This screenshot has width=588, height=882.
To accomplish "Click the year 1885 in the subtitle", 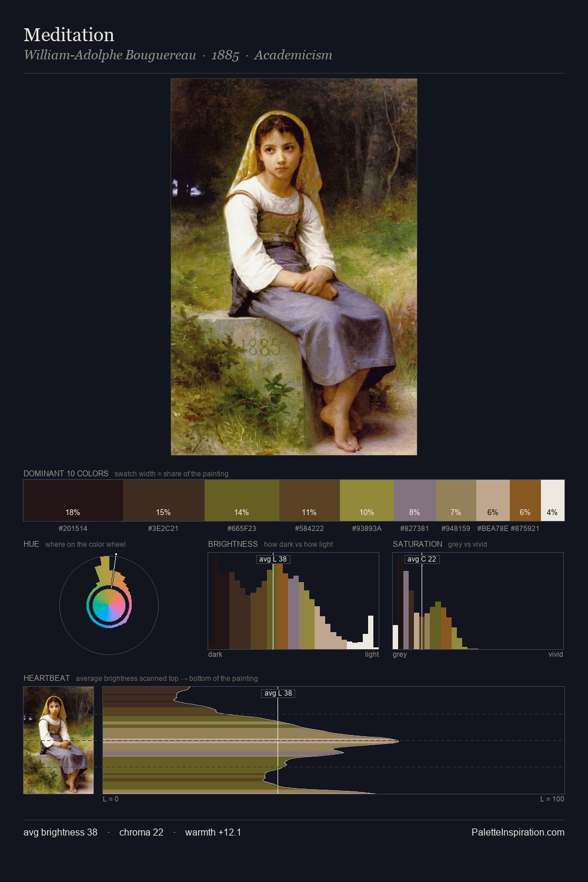I will [x=225, y=55].
